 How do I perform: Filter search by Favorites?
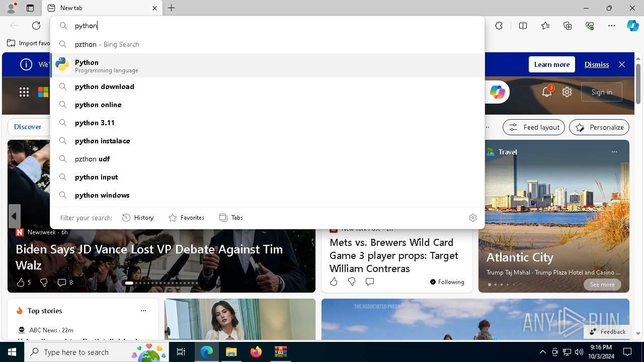(x=186, y=218)
